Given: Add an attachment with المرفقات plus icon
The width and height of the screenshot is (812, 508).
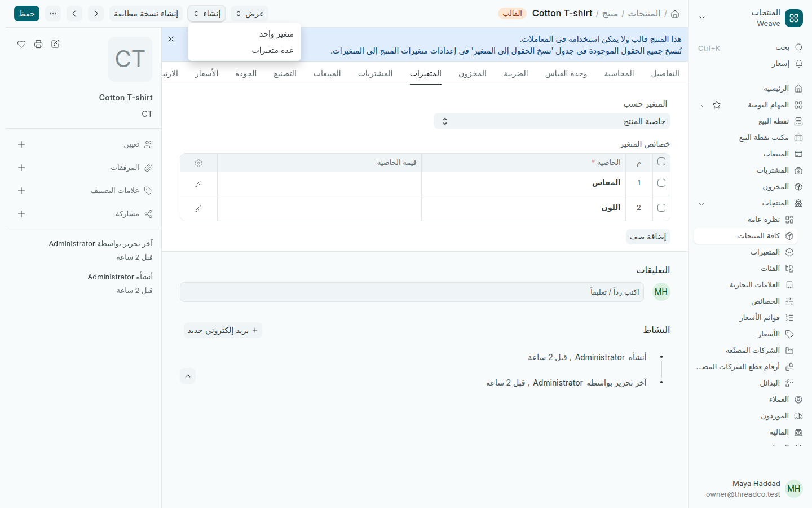Looking at the screenshot, I should point(21,168).
